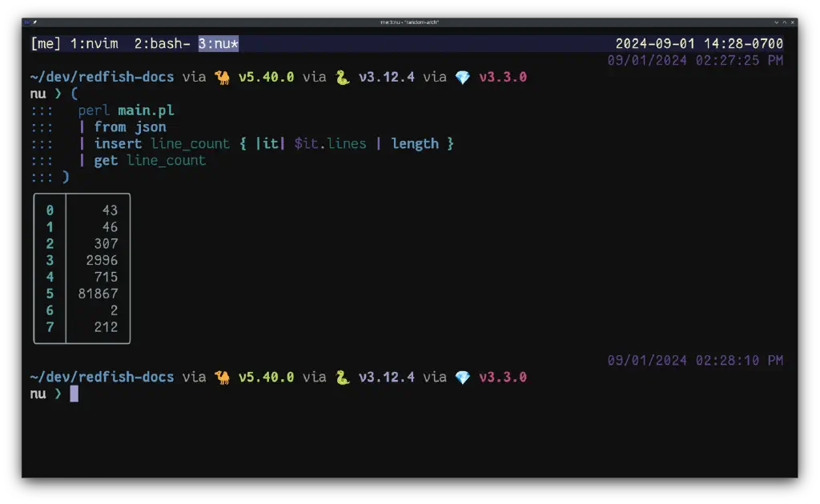Image resolution: width=820 pixels, height=504 pixels.
Task: Click the index 5 in the table
Action: click(x=50, y=294)
